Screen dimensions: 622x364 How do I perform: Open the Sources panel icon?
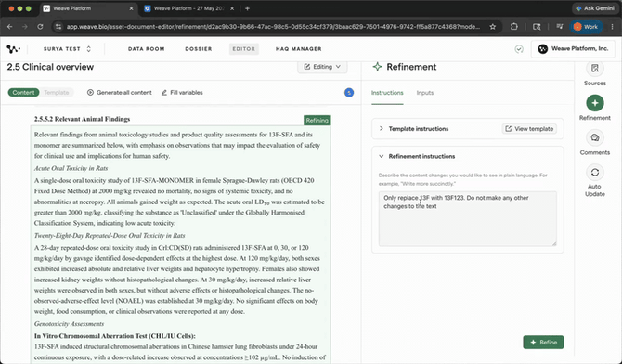pos(595,69)
